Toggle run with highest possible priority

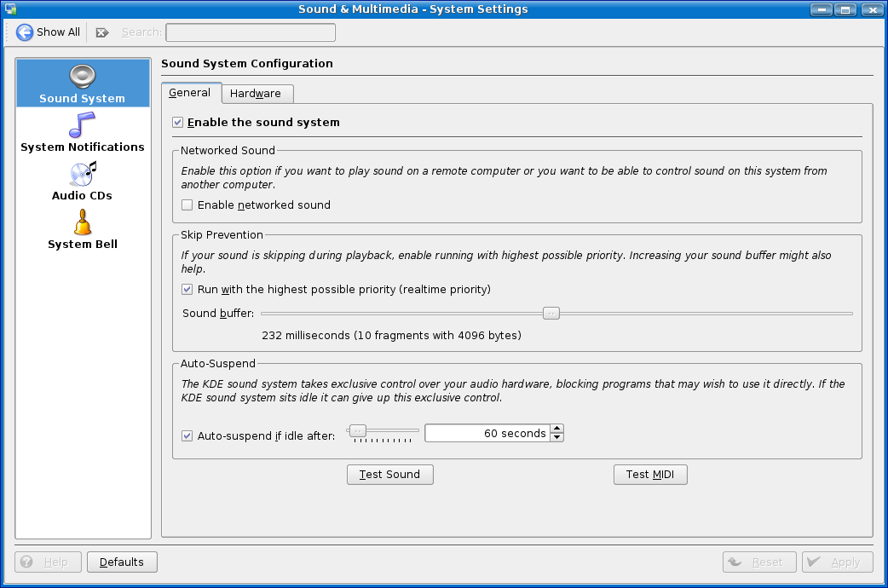pos(187,290)
